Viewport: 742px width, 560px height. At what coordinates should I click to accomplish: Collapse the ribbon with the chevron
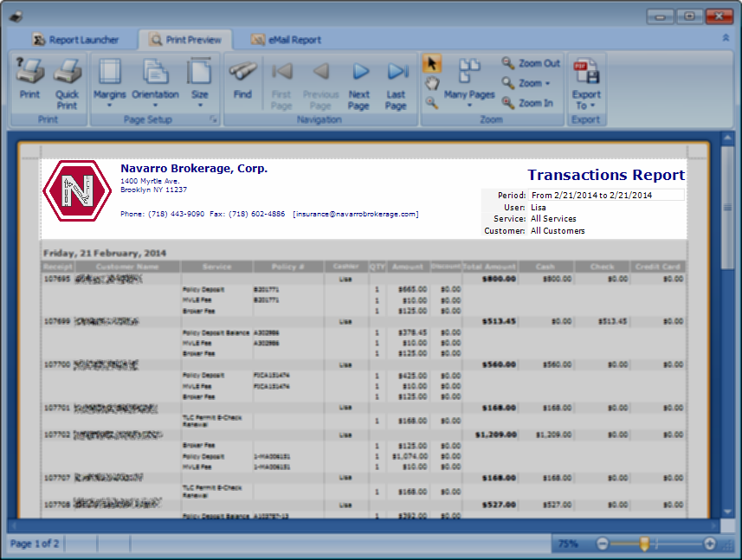tap(726, 39)
